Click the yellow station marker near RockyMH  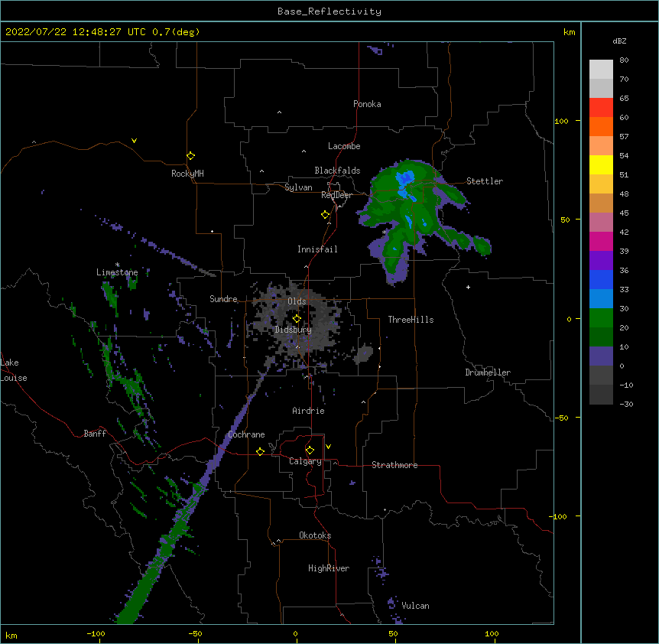(190, 156)
